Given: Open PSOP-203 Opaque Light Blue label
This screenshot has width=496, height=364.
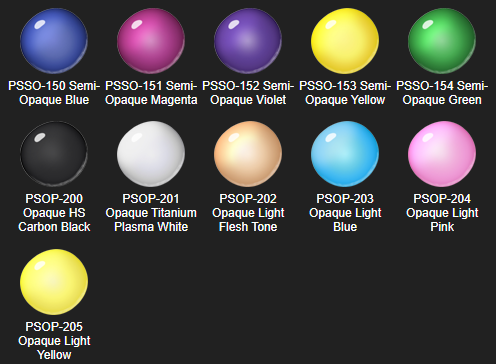Looking at the screenshot, I should coord(345,213).
